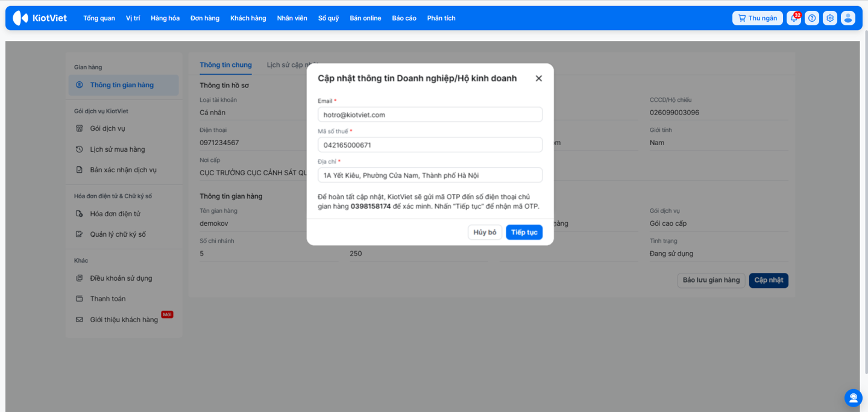Screen dimensions: 868x412
Task: Open the Khách hàng menu
Action: 248,18
